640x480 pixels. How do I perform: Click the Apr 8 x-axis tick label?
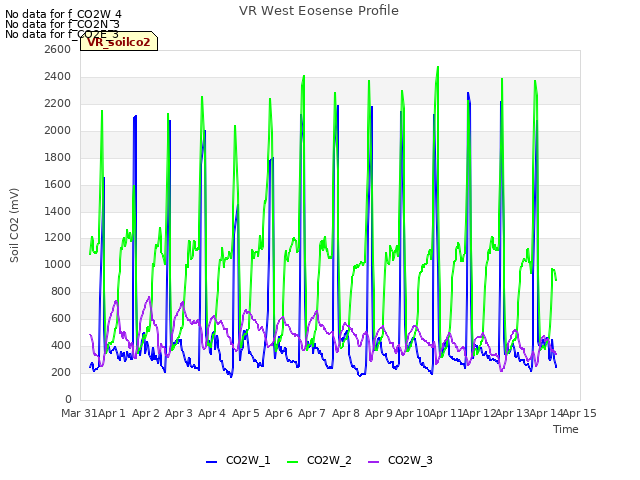click(x=346, y=413)
